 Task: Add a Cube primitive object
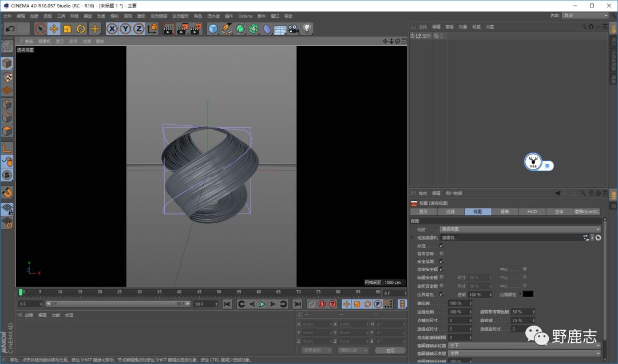(213, 29)
